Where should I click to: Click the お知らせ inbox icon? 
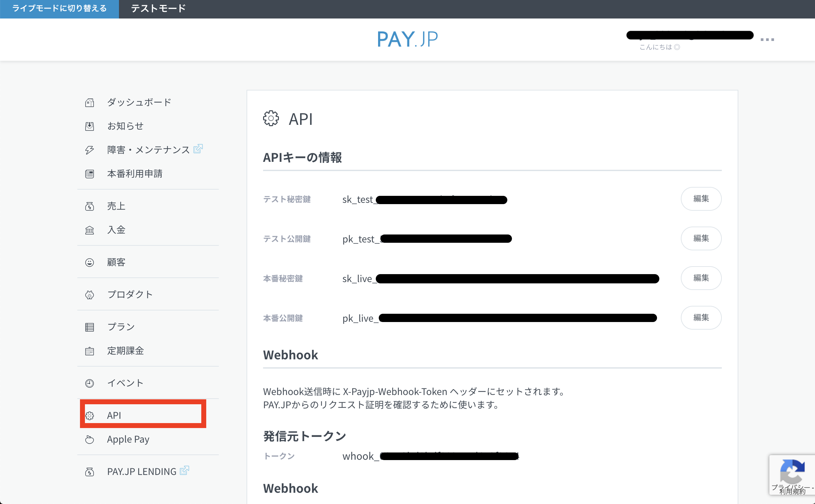tap(89, 126)
